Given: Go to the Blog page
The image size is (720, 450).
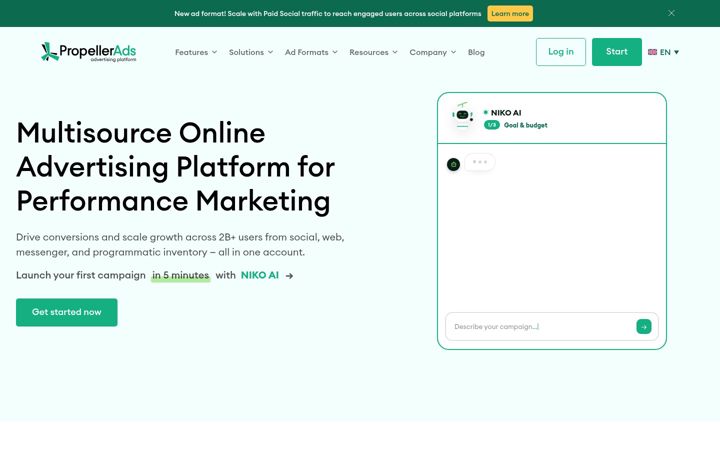Looking at the screenshot, I should [x=476, y=52].
